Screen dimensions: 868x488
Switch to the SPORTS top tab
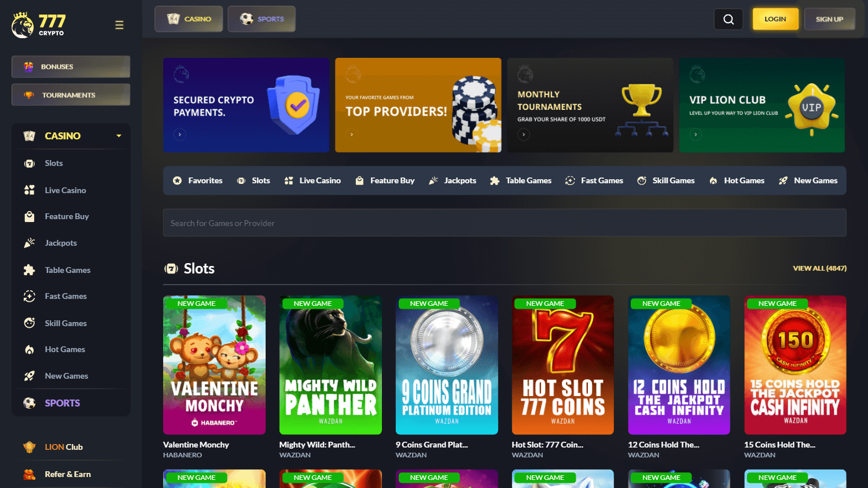262,19
